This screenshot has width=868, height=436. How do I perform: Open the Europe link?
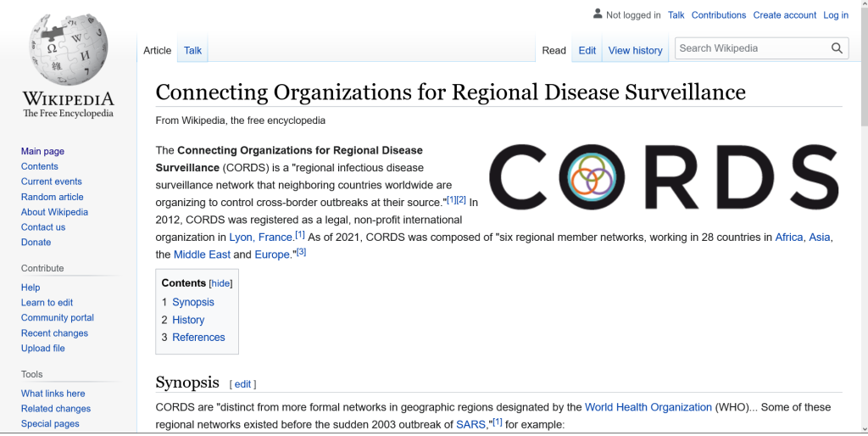tap(272, 254)
